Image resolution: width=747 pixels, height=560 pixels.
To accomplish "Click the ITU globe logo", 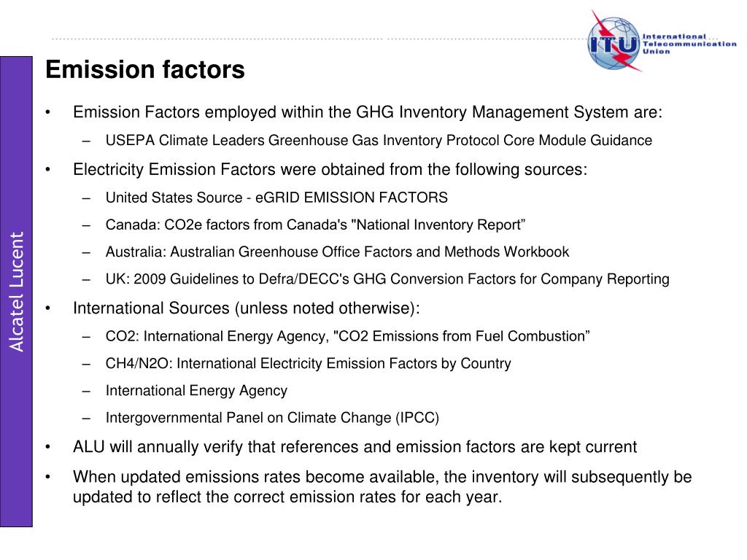I will [x=614, y=42].
